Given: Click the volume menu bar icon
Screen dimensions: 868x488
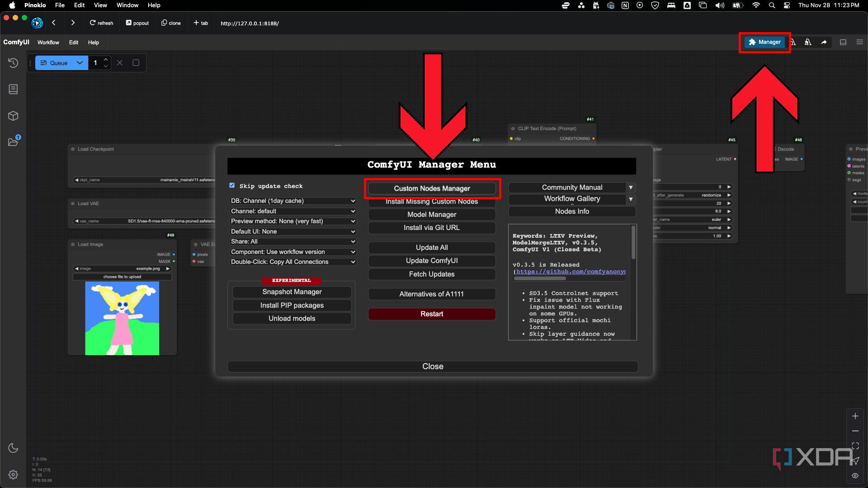Looking at the screenshot, I should pyautogui.click(x=720, y=5).
